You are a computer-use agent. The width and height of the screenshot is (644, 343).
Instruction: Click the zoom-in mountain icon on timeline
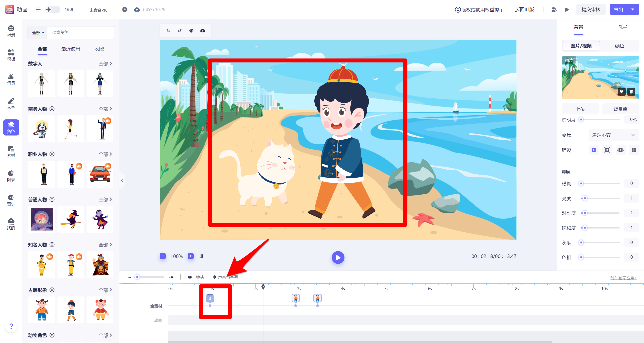[x=172, y=277]
